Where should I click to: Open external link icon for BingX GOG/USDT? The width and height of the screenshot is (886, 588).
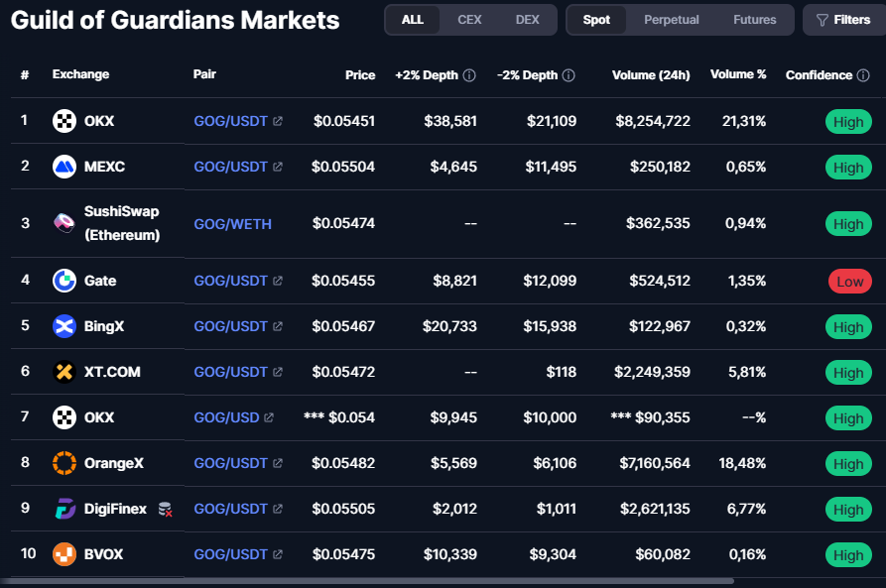[278, 326]
